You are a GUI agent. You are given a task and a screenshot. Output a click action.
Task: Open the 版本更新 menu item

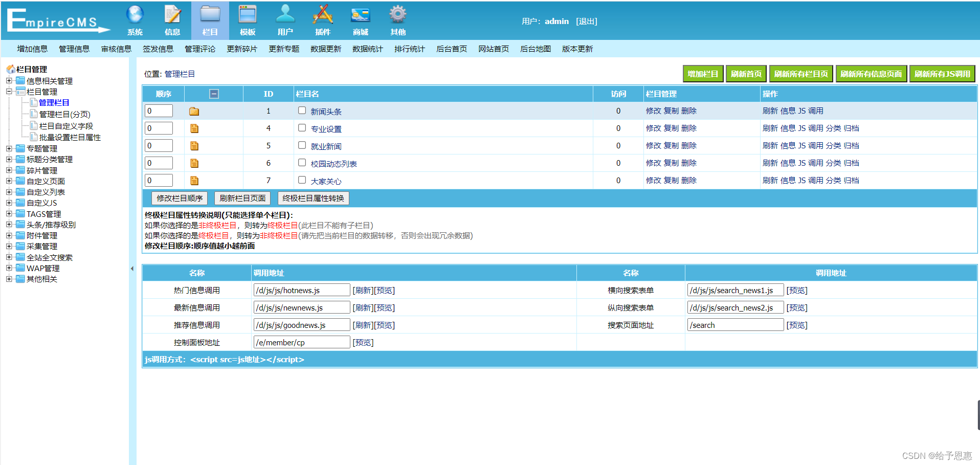577,49
